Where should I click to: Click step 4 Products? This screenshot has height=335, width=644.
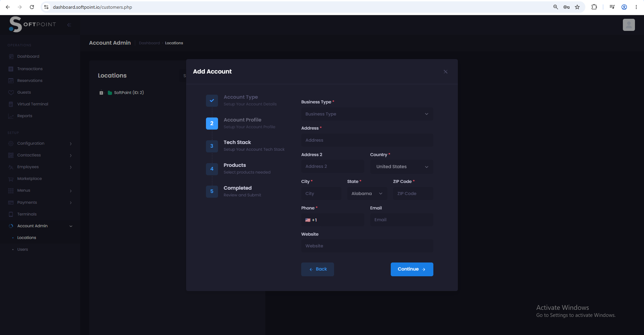(212, 169)
